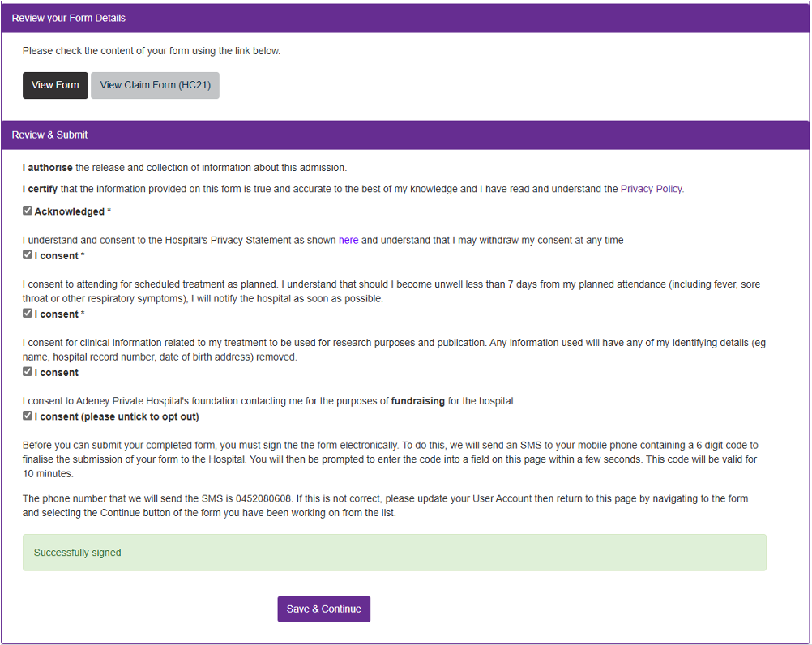Select the 'Review your Form Details' header
Screen dimensions: 812x645
[x=405, y=18]
